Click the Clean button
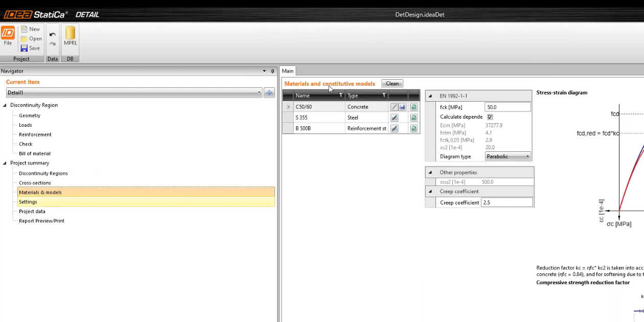 pyautogui.click(x=393, y=83)
